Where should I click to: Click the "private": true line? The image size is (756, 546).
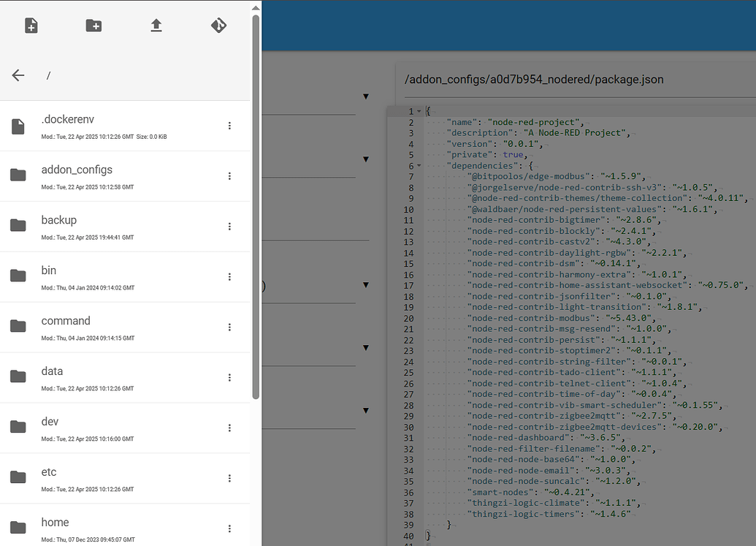486,155
